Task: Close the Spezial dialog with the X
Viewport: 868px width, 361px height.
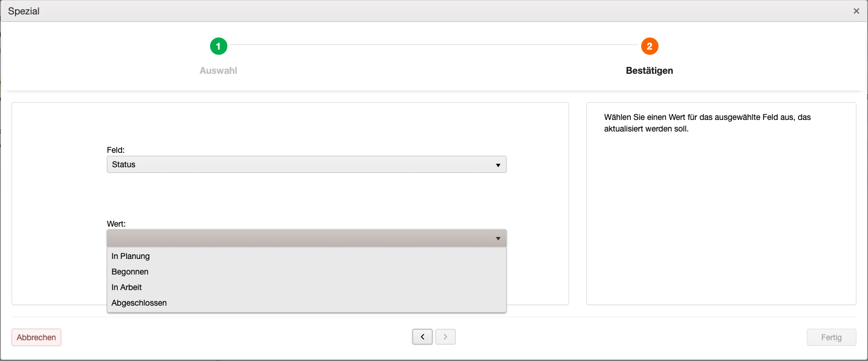Action: click(856, 11)
